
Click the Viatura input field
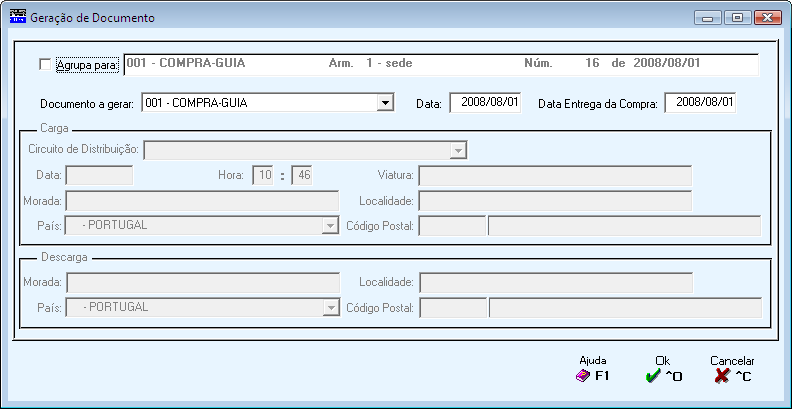tap(555, 176)
